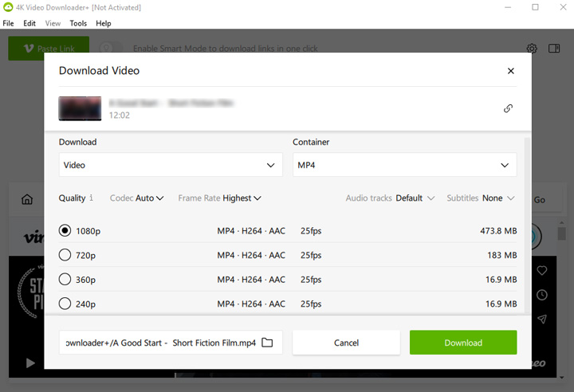This screenshot has height=392, width=574.
Task: Play the Vimeo video in the background
Action: pos(30,363)
